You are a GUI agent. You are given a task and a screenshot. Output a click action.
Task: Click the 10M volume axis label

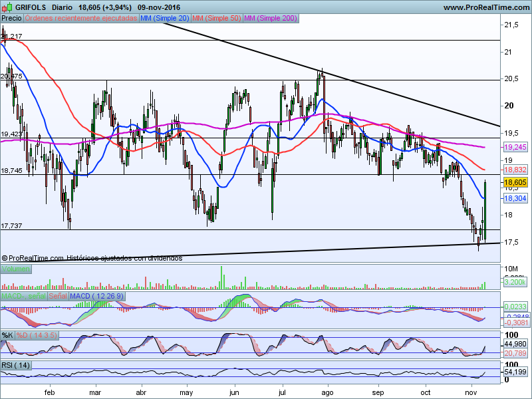(x=511, y=269)
